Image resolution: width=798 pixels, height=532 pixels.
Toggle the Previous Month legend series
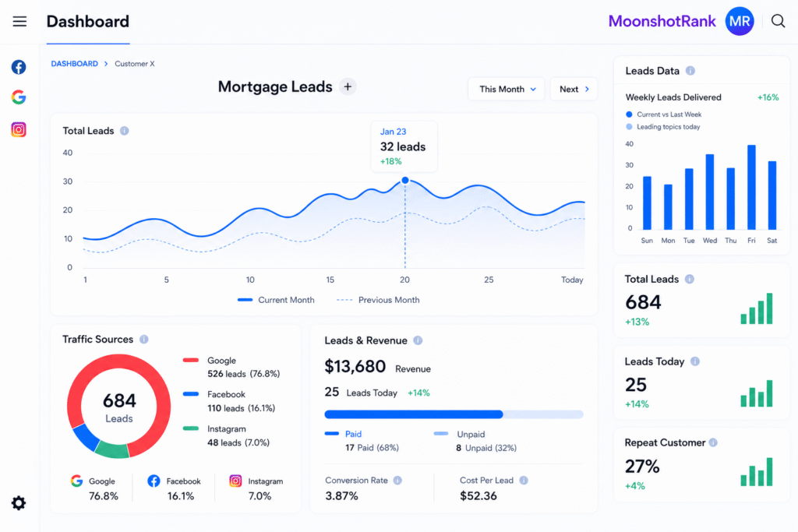(x=378, y=300)
